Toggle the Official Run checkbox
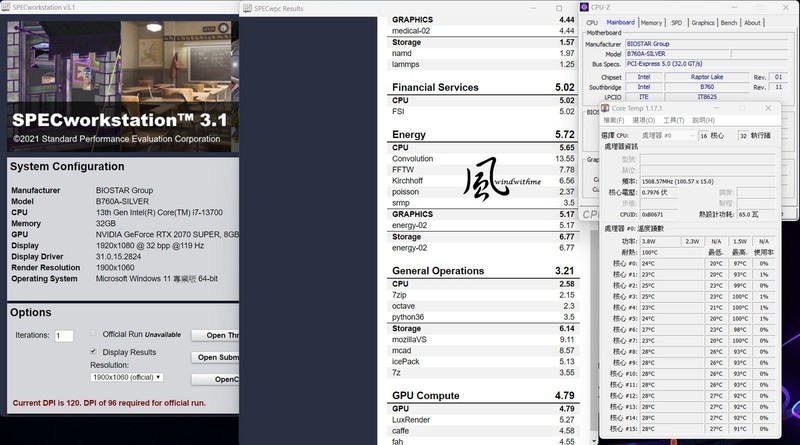 tap(93, 334)
